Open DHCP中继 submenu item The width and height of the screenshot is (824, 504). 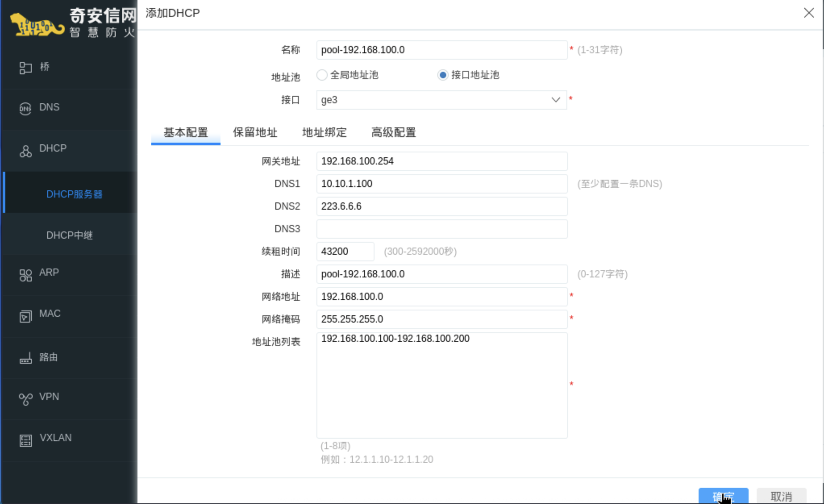(69, 235)
